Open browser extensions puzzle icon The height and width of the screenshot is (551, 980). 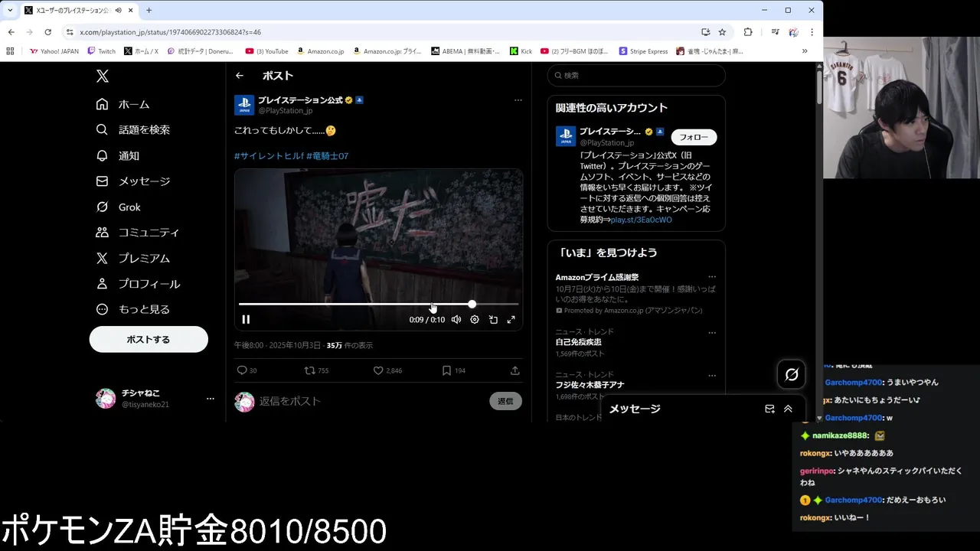[x=748, y=32]
